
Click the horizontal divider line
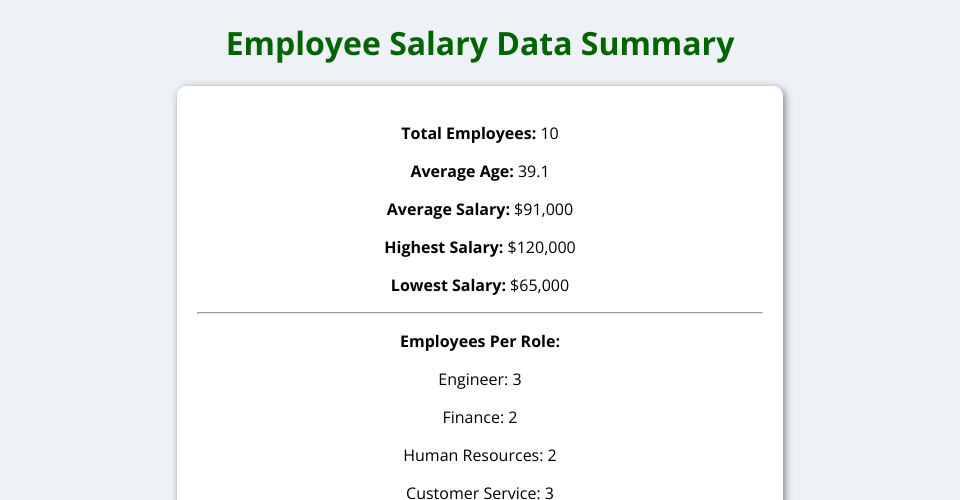point(480,313)
